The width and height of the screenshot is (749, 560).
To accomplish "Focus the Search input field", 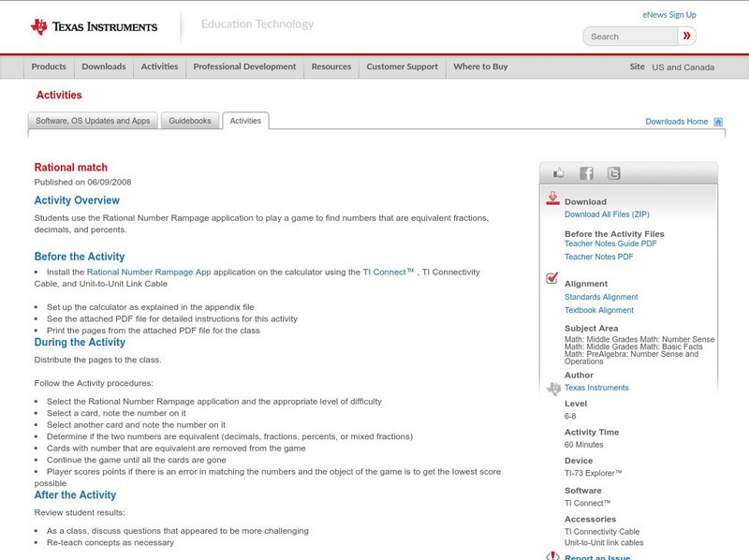I will pyautogui.click(x=630, y=37).
